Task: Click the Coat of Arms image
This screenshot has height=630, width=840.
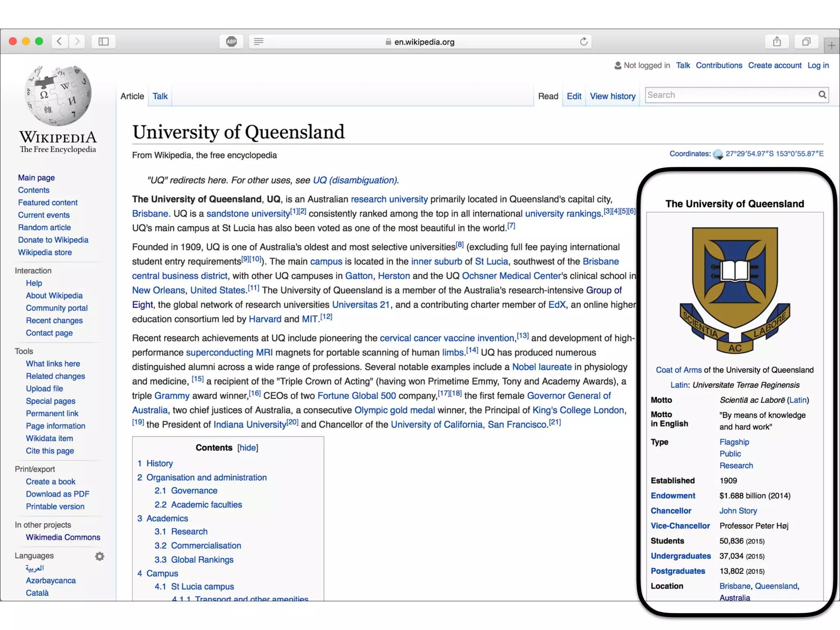Action: (735, 290)
